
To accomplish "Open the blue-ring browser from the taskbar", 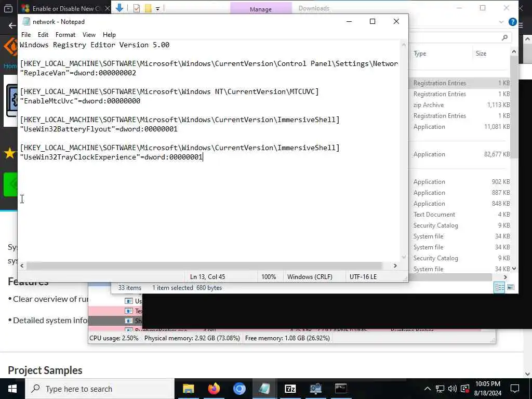I will [239, 389].
